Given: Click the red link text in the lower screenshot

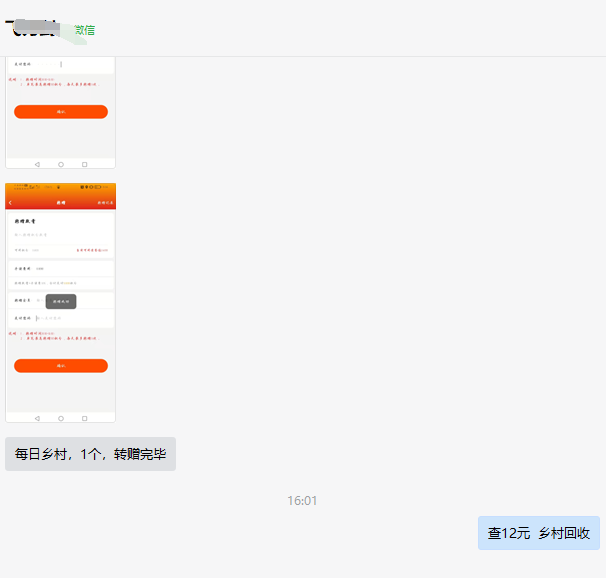Looking at the screenshot, I should click(x=92, y=249).
